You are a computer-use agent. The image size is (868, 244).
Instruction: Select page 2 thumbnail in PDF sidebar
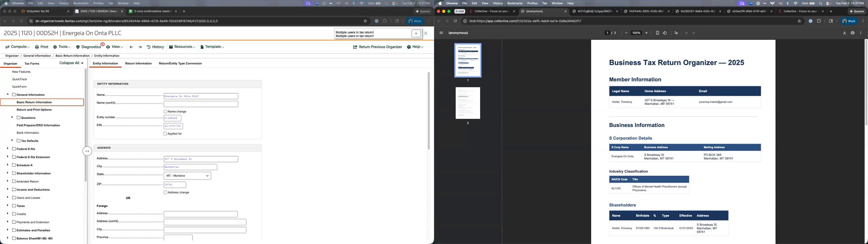pos(468,103)
